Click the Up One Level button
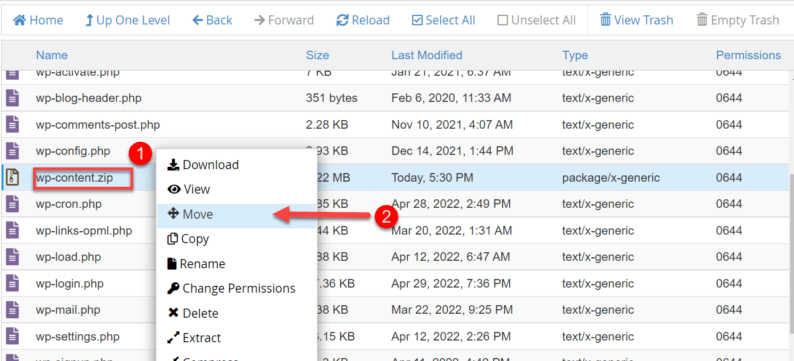The width and height of the screenshot is (794, 361). click(x=127, y=20)
